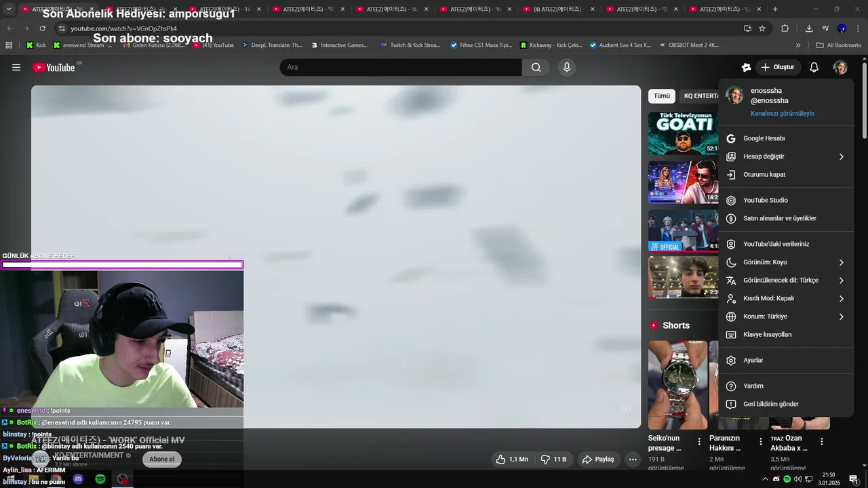The width and height of the screenshot is (868, 488).
Task: Select Hesap değiştir menu entry
Action: 785,157
